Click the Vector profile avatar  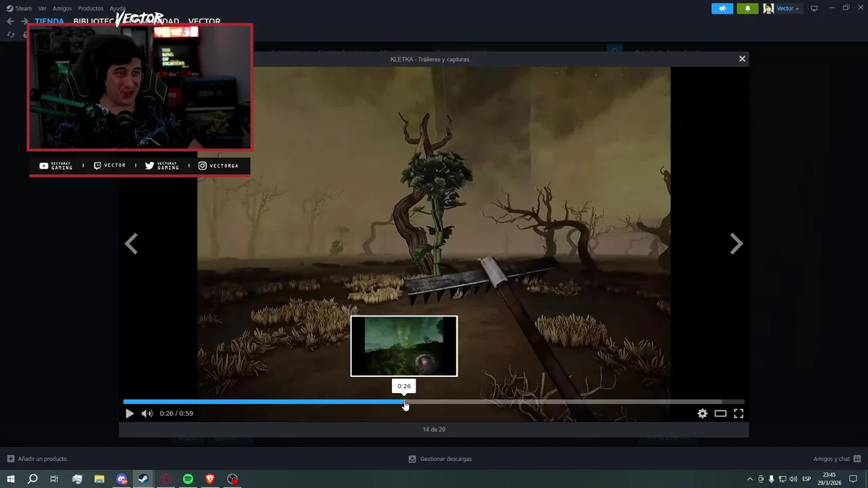click(x=768, y=8)
